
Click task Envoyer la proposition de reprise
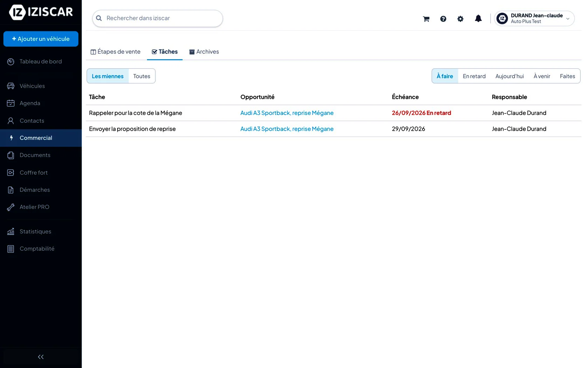click(132, 129)
